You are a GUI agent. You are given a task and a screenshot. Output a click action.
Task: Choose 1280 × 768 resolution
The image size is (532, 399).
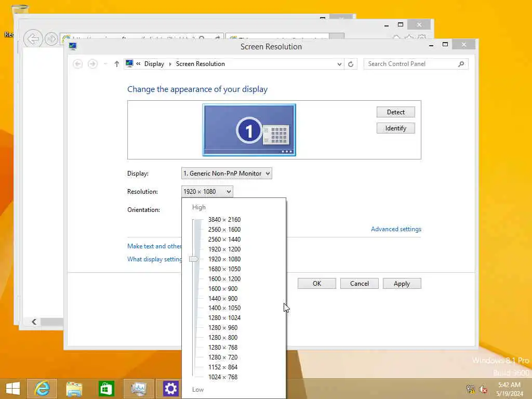[x=222, y=347]
